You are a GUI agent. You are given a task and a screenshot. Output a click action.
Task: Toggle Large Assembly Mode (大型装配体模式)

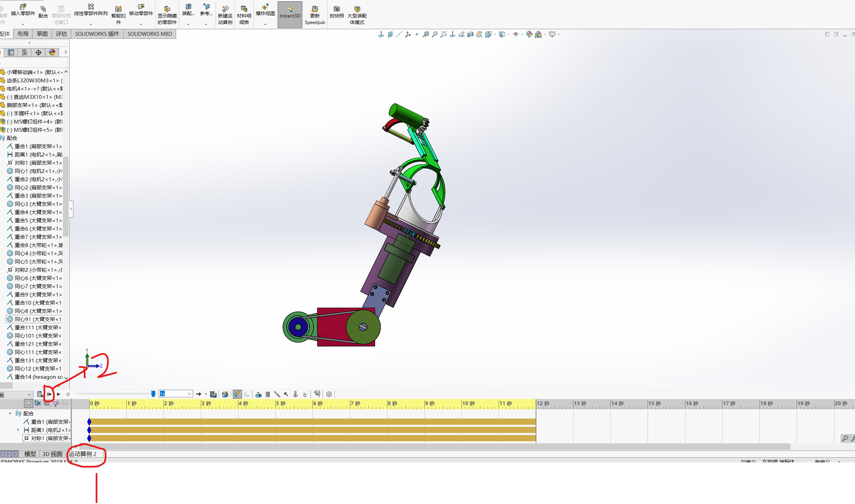357,15
